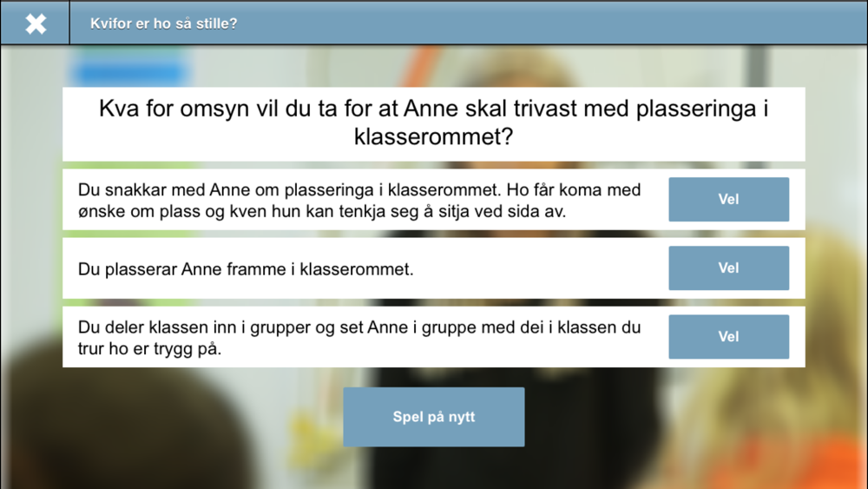Click the blue header bar beside the title
The height and width of the screenshot is (489, 868).
[x=554, y=23]
